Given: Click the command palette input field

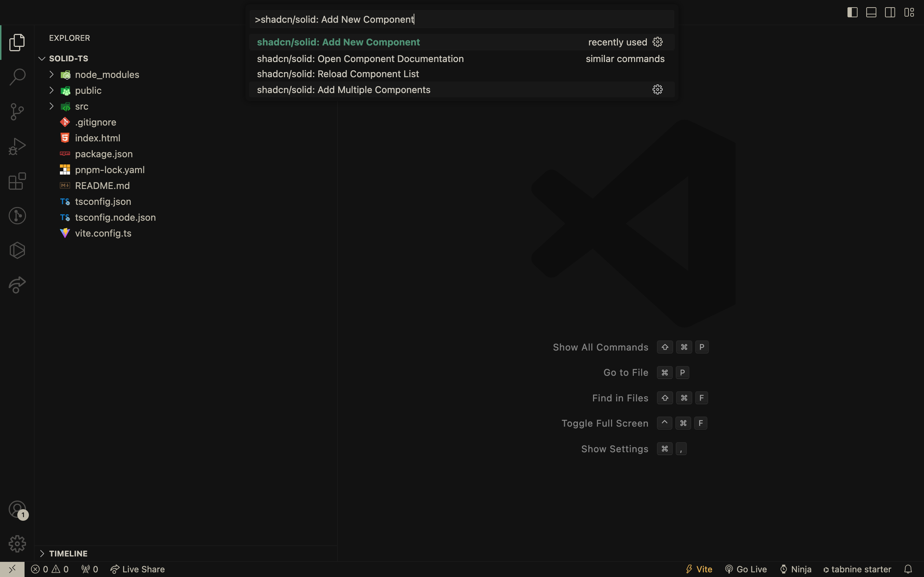Looking at the screenshot, I should (x=461, y=19).
